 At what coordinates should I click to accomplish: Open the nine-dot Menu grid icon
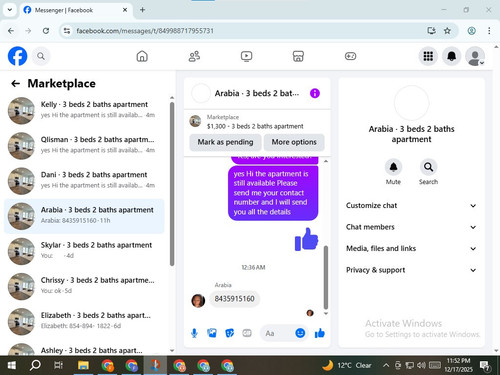(x=428, y=56)
